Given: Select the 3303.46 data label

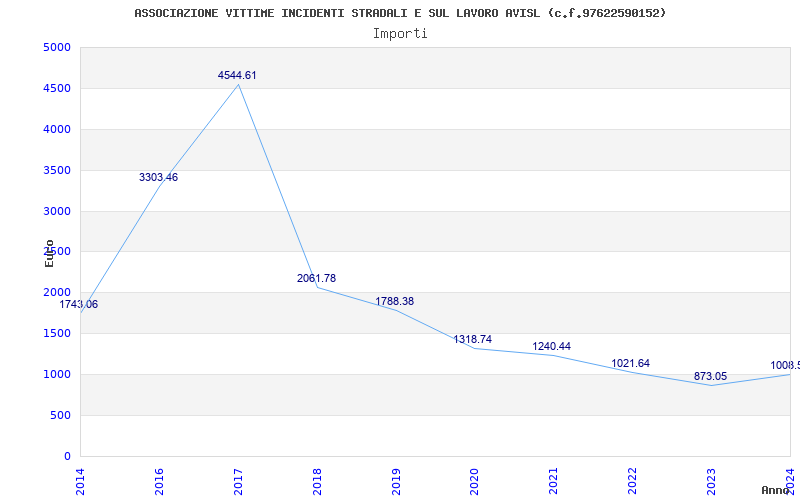Looking at the screenshot, I should point(158,178).
